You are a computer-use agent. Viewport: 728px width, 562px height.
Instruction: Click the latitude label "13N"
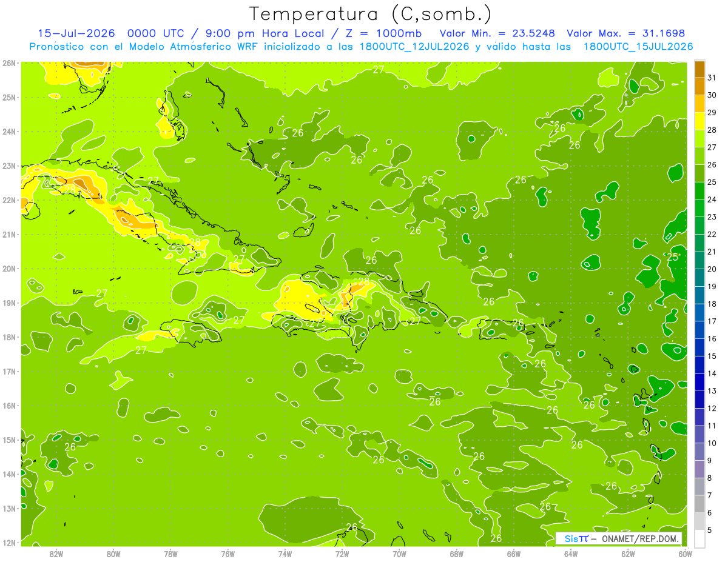(x=8, y=508)
